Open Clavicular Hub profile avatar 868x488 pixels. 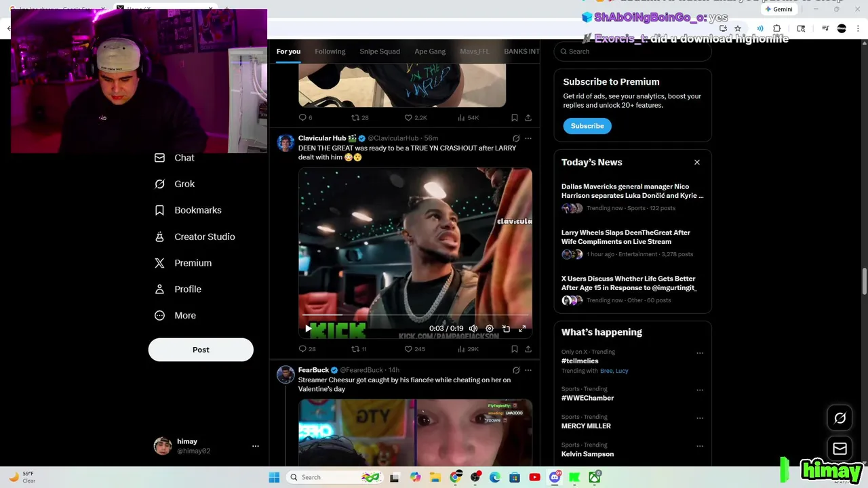click(x=285, y=143)
